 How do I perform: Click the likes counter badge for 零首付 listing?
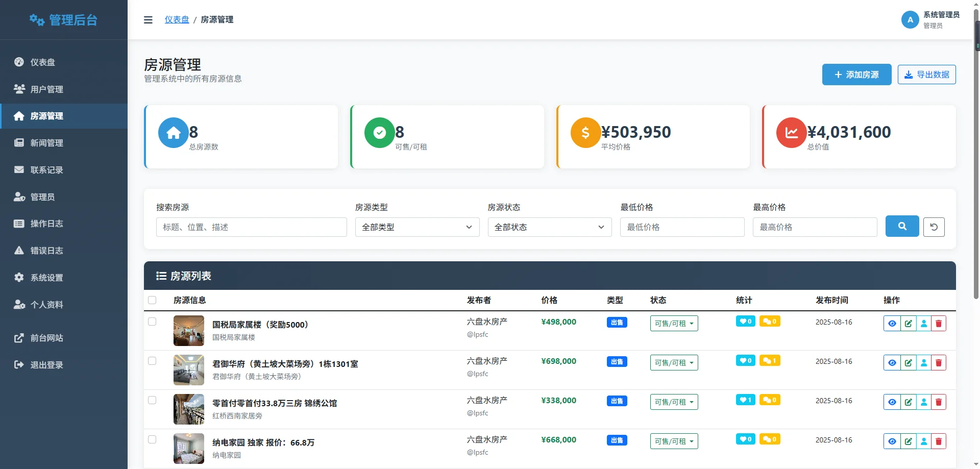click(745, 400)
